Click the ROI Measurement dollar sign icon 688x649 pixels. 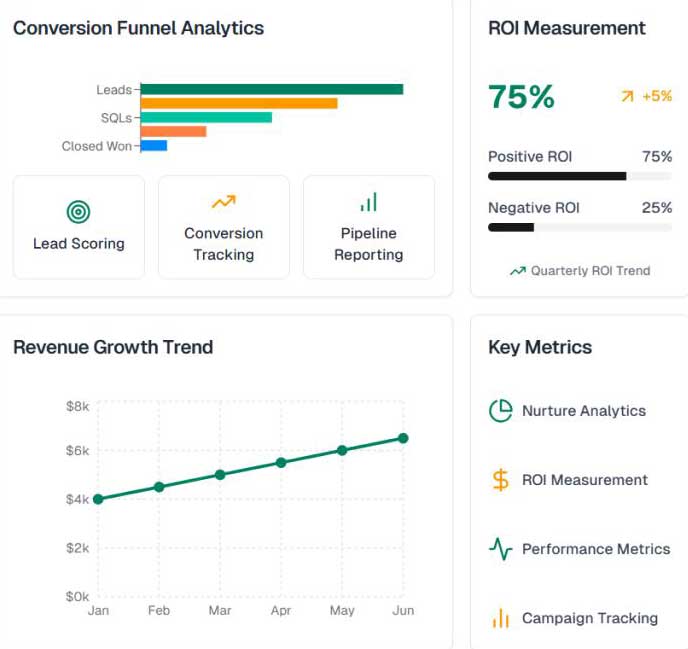[x=501, y=480]
